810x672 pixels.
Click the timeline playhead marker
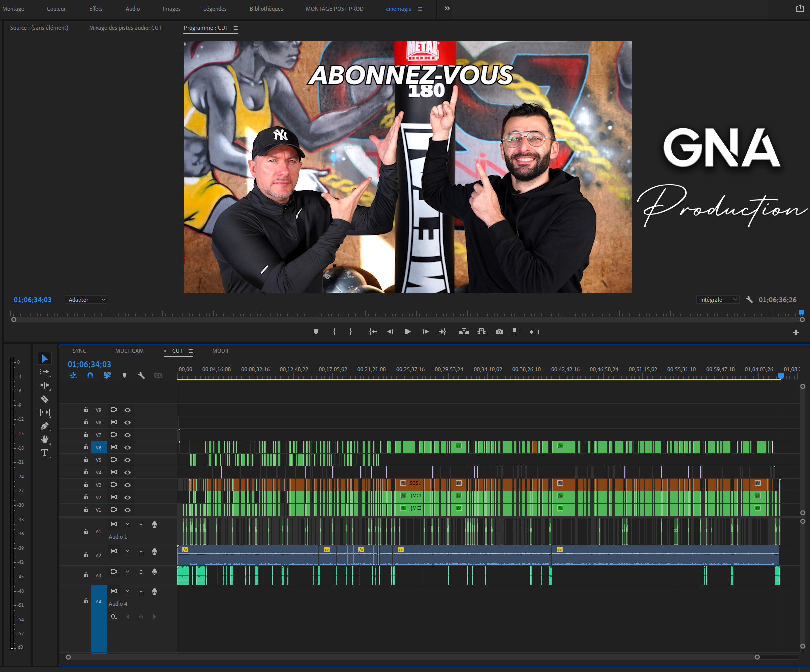point(781,376)
